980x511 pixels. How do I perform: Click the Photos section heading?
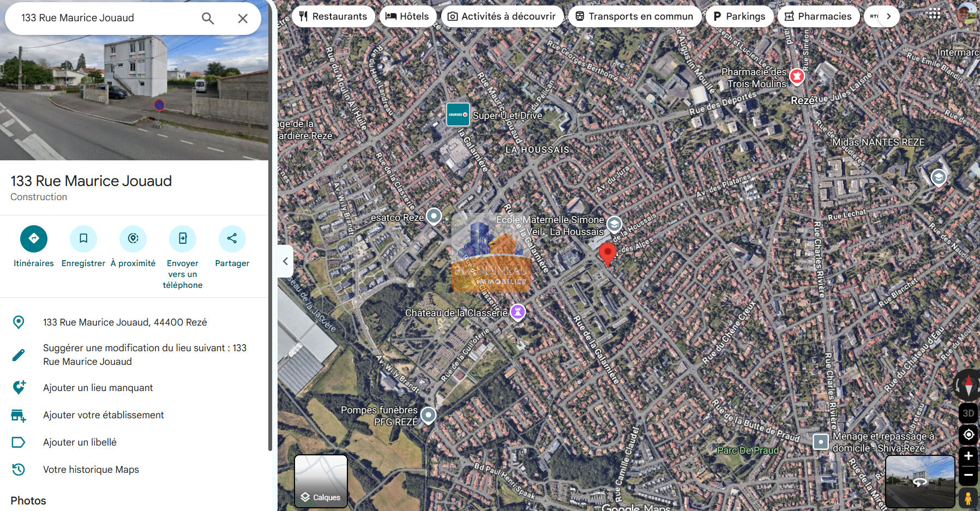pyautogui.click(x=28, y=501)
